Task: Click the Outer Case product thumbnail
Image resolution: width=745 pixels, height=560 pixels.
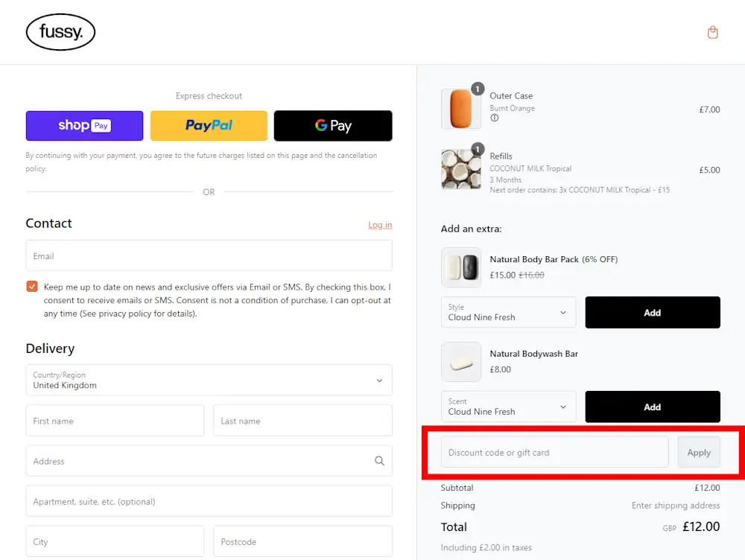Action: (x=461, y=109)
